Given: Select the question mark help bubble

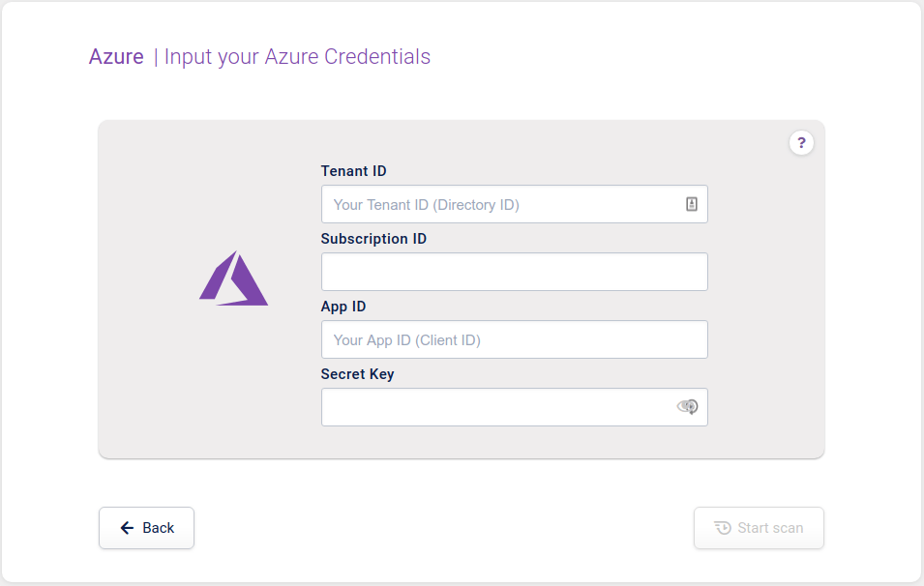Looking at the screenshot, I should 801,143.
